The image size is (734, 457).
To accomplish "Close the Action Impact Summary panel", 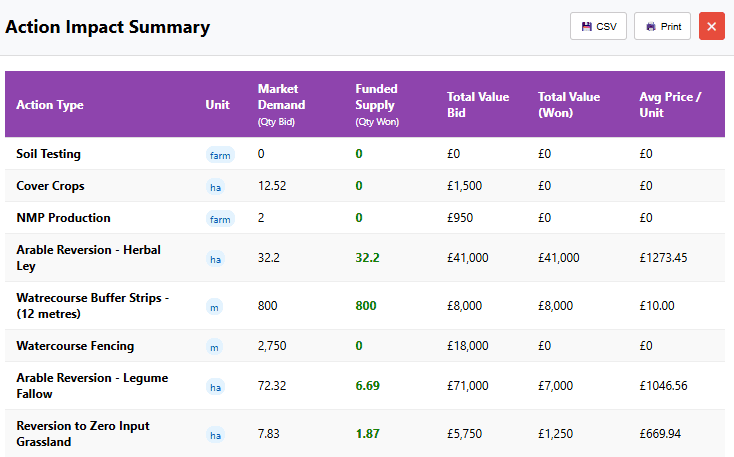I will point(712,26).
